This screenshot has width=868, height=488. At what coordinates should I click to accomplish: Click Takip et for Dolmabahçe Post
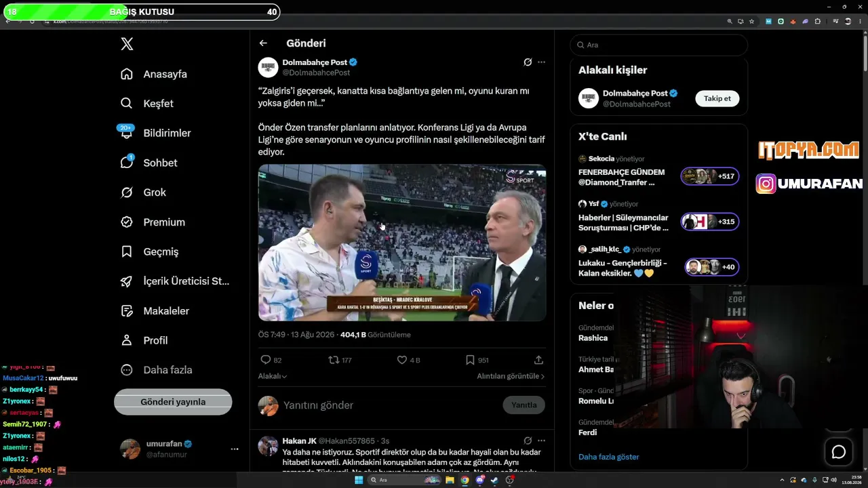717,98
